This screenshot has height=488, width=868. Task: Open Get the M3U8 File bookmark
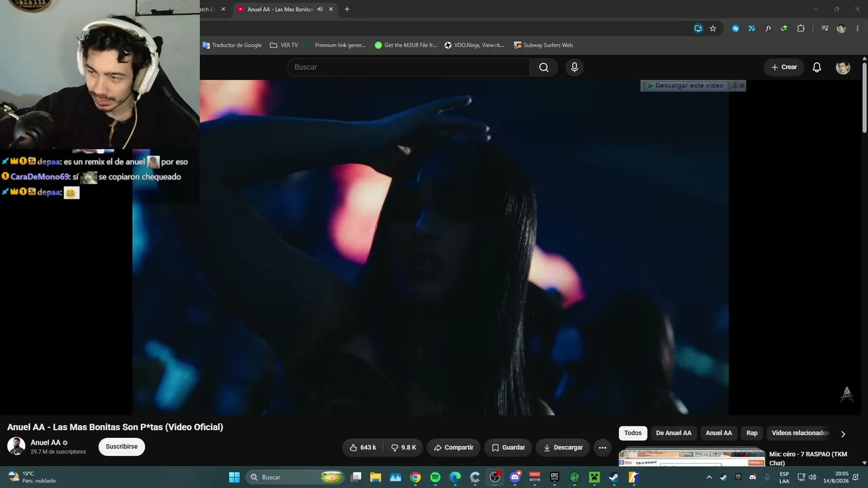tap(406, 45)
